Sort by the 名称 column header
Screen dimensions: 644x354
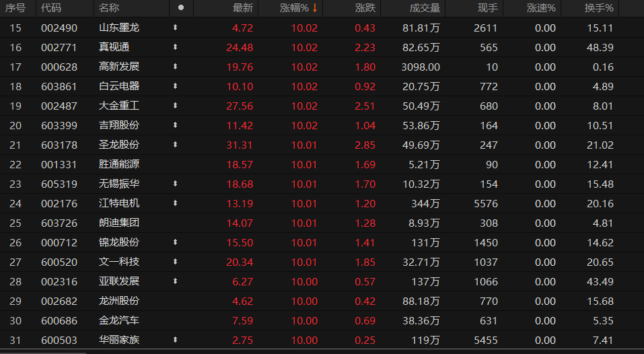[109, 8]
